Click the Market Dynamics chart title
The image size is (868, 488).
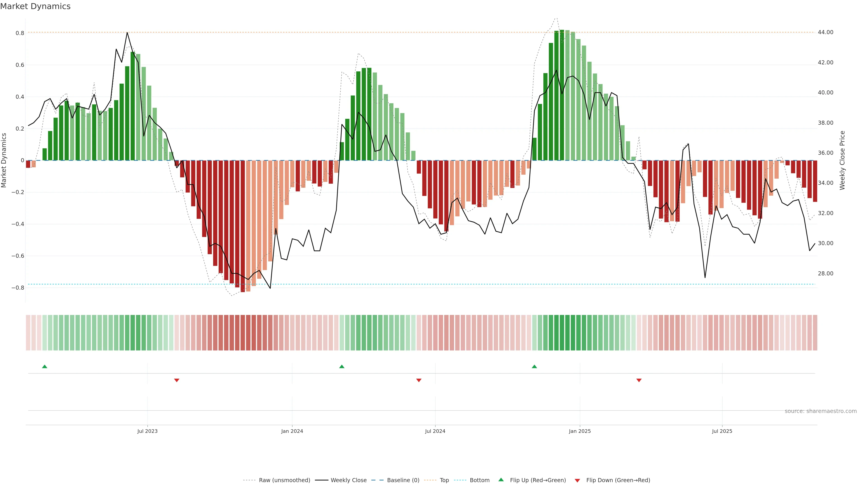pos(35,6)
